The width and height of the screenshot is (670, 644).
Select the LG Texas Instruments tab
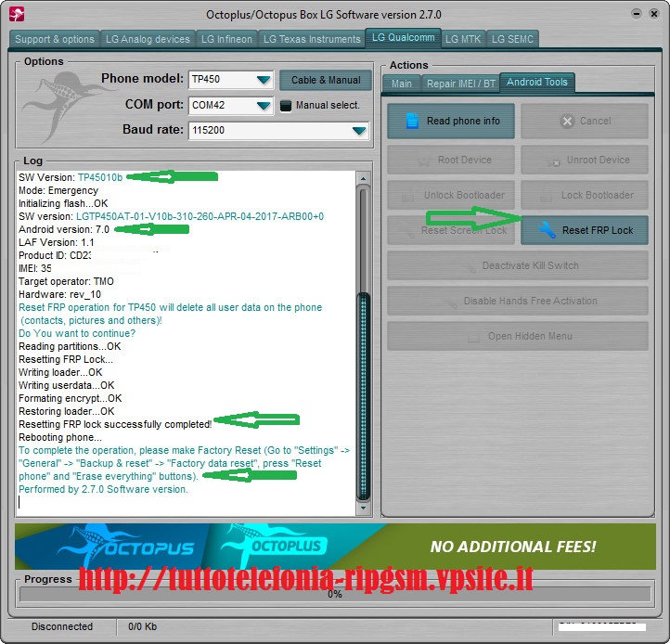pyautogui.click(x=312, y=39)
